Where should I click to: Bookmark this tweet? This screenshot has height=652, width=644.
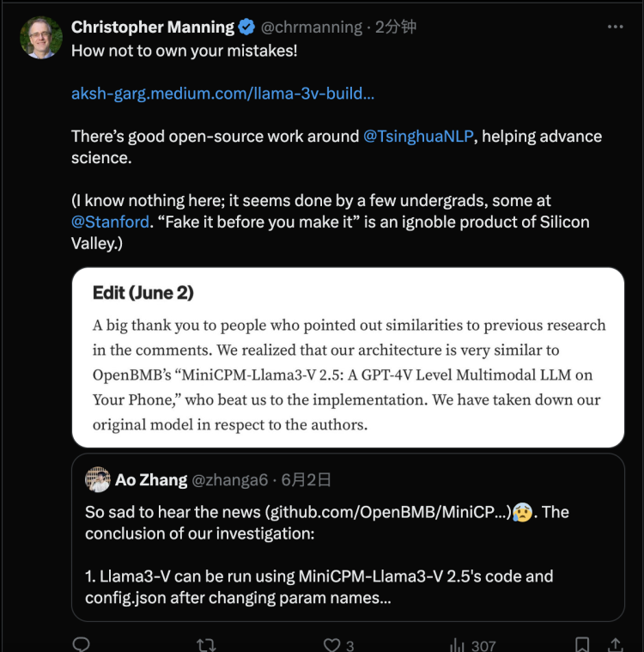coord(582,644)
